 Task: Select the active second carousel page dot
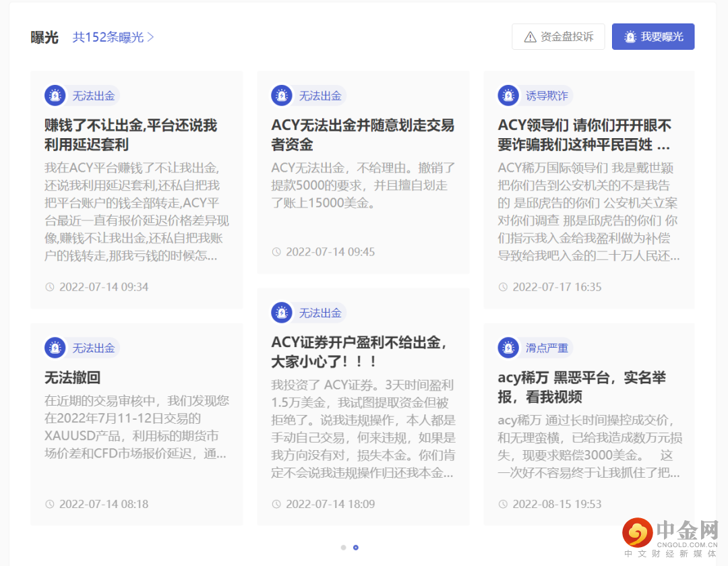click(x=356, y=547)
